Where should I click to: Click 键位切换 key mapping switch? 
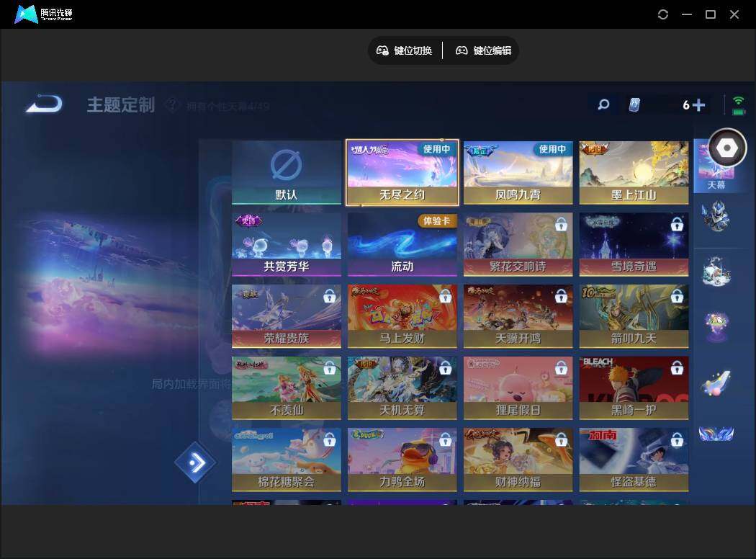click(x=405, y=50)
